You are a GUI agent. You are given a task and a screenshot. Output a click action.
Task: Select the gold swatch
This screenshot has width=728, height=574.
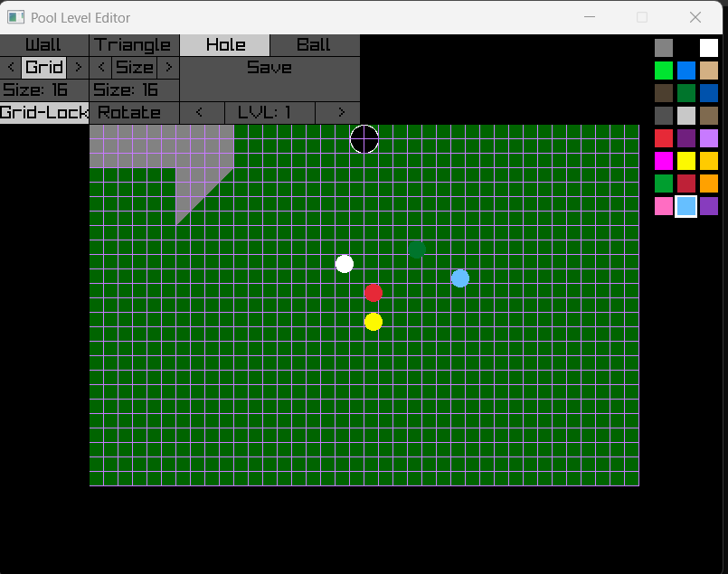(708, 161)
